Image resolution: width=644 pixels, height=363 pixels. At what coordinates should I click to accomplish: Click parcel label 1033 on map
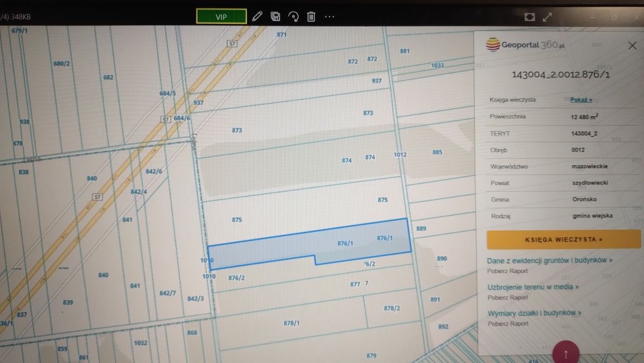coord(437,66)
